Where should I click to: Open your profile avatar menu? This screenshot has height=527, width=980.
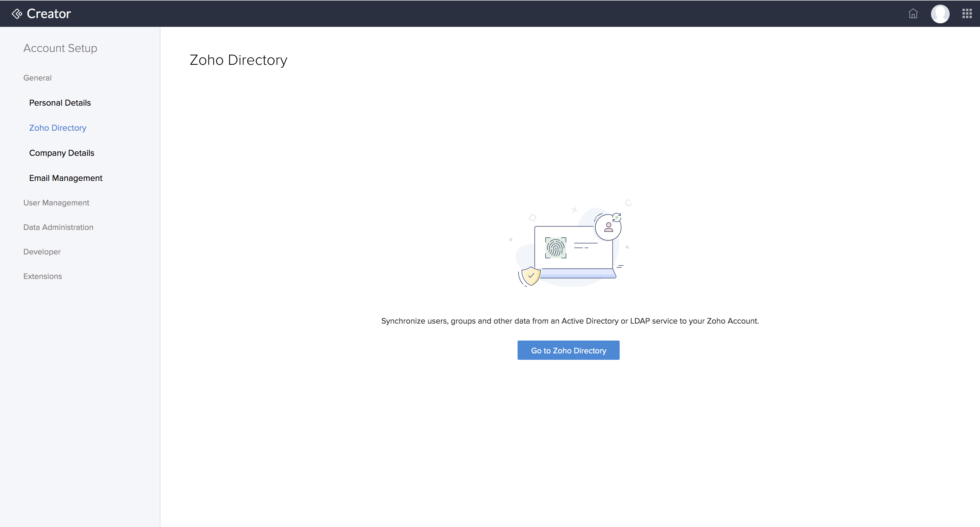point(940,13)
